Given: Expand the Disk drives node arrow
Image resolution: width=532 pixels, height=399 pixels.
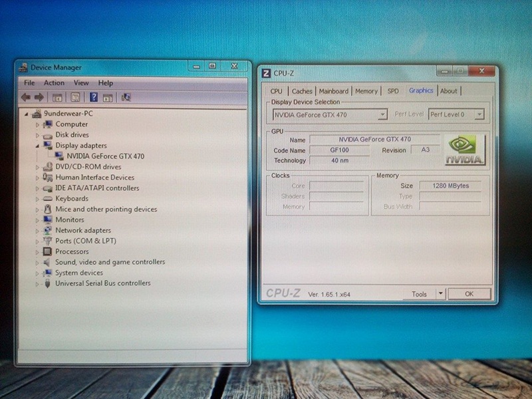Looking at the screenshot, I should point(37,136).
